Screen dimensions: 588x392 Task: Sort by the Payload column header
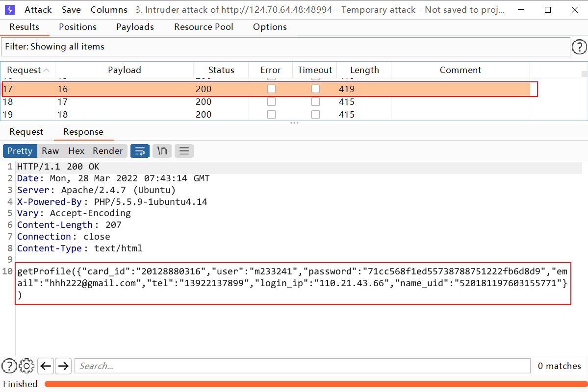125,70
